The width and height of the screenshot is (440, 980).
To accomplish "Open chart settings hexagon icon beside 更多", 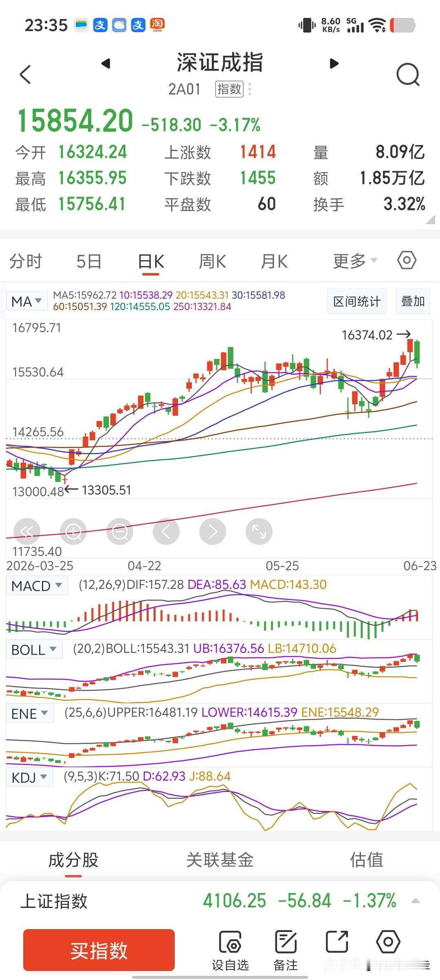I will click(407, 260).
